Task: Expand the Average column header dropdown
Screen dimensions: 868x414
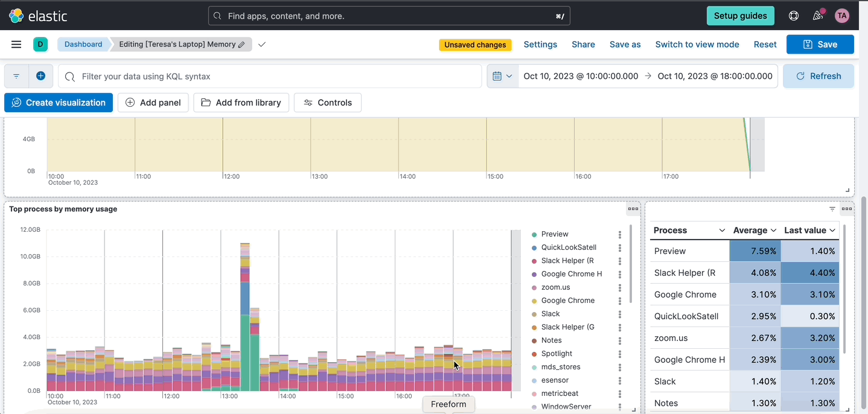Action: [773, 231]
